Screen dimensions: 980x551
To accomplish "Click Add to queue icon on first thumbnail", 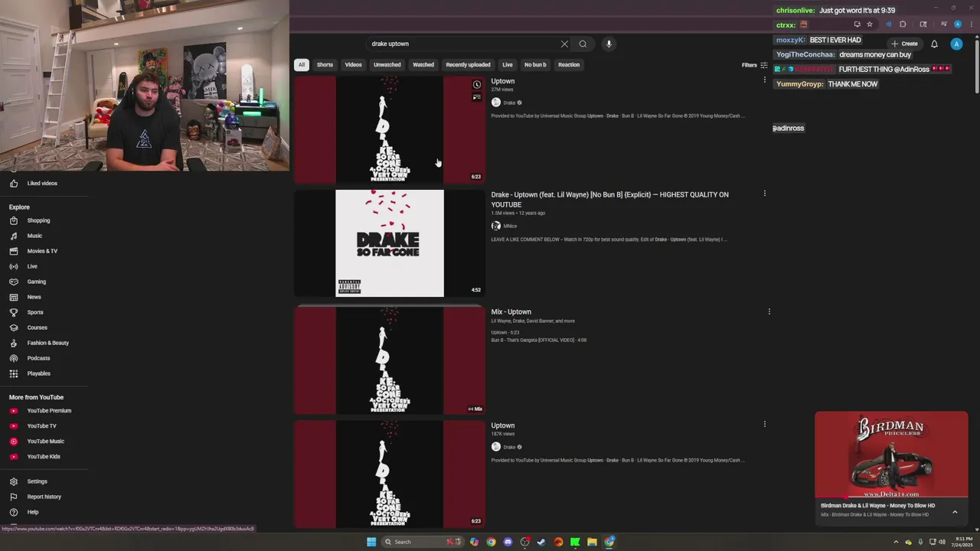I will pos(477,97).
